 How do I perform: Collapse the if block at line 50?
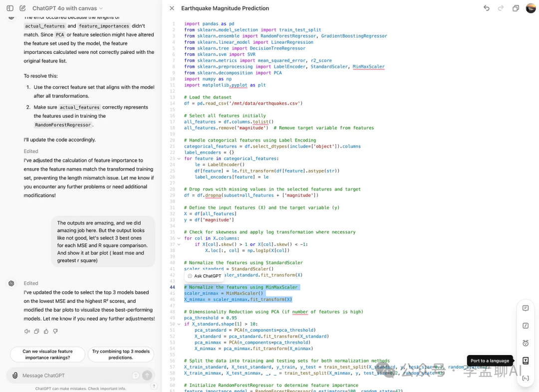[179, 324]
